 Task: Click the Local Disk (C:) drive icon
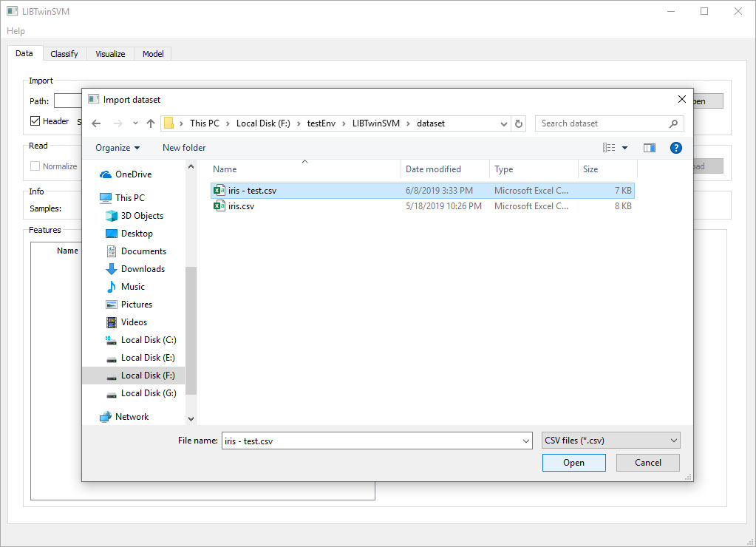click(112, 340)
